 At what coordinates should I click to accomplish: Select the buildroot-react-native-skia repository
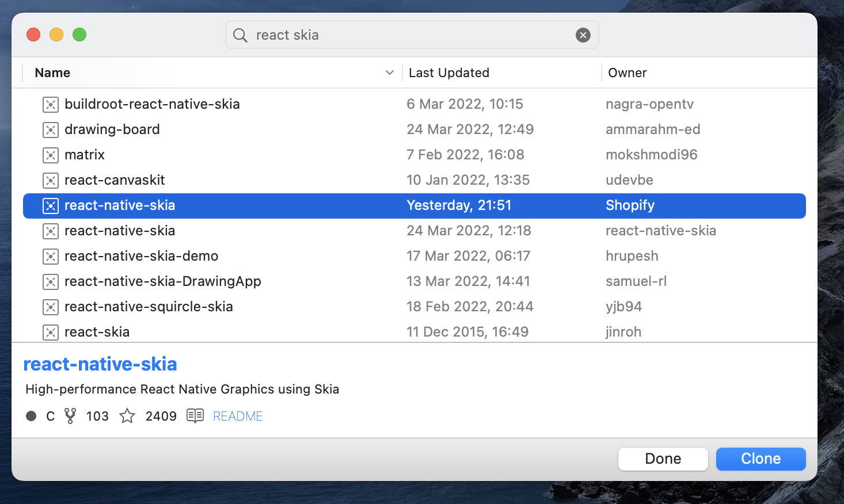415,105
